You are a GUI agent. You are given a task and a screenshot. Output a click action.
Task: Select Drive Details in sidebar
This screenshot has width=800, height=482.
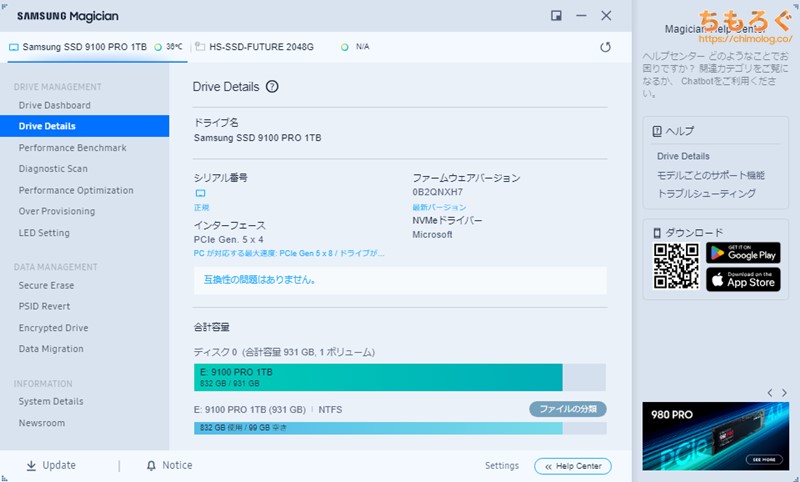[x=84, y=126]
